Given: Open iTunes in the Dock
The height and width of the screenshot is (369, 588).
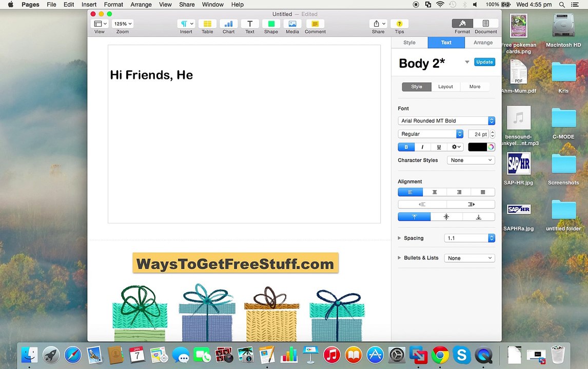Looking at the screenshot, I should (331, 355).
